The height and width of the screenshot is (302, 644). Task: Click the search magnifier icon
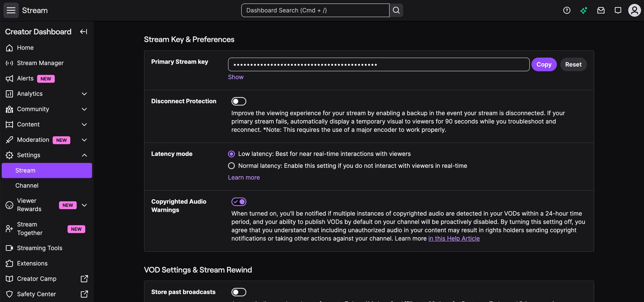point(396,10)
